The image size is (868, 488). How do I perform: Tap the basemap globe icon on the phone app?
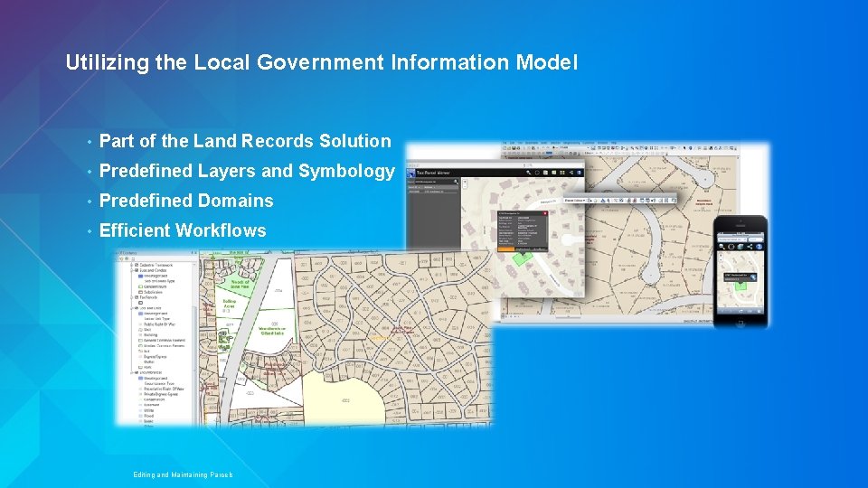(x=741, y=247)
